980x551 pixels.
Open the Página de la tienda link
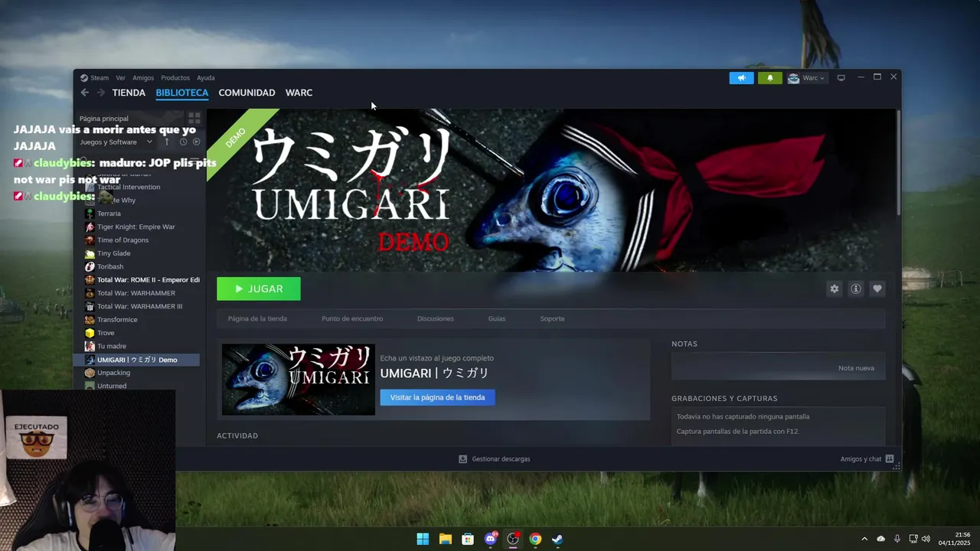pyautogui.click(x=257, y=318)
